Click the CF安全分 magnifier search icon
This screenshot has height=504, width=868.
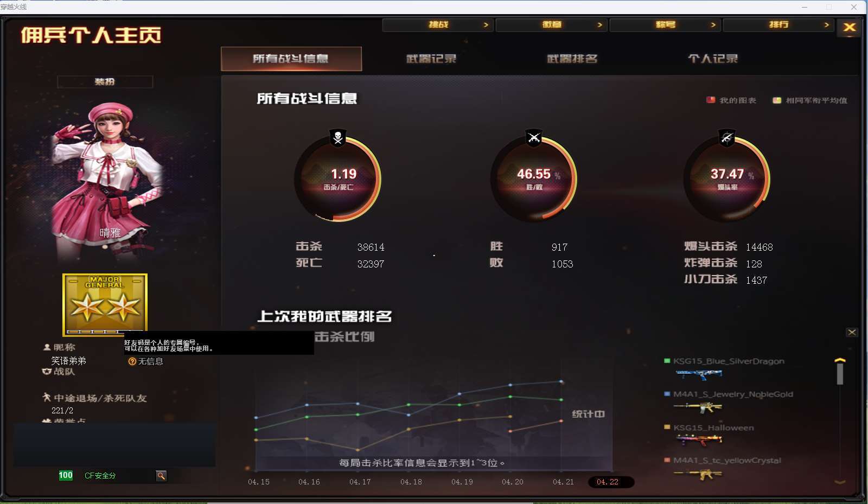pyautogui.click(x=161, y=476)
